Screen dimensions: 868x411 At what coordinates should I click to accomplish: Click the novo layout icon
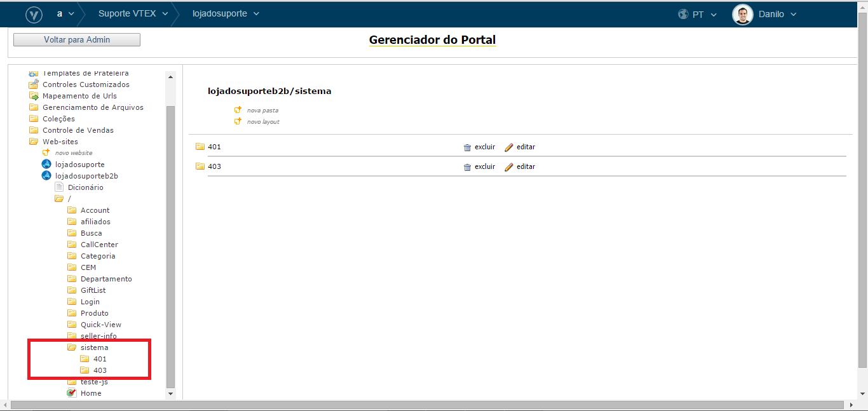(238, 121)
